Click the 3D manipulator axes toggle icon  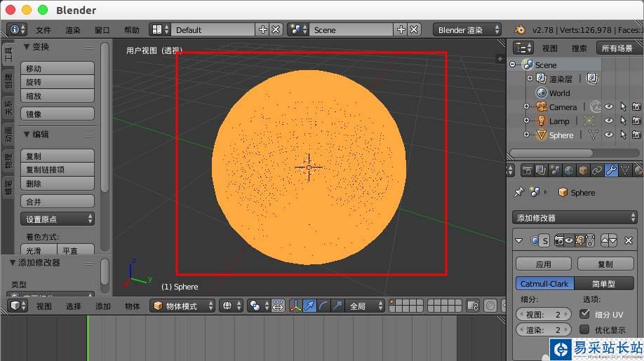click(296, 306)
